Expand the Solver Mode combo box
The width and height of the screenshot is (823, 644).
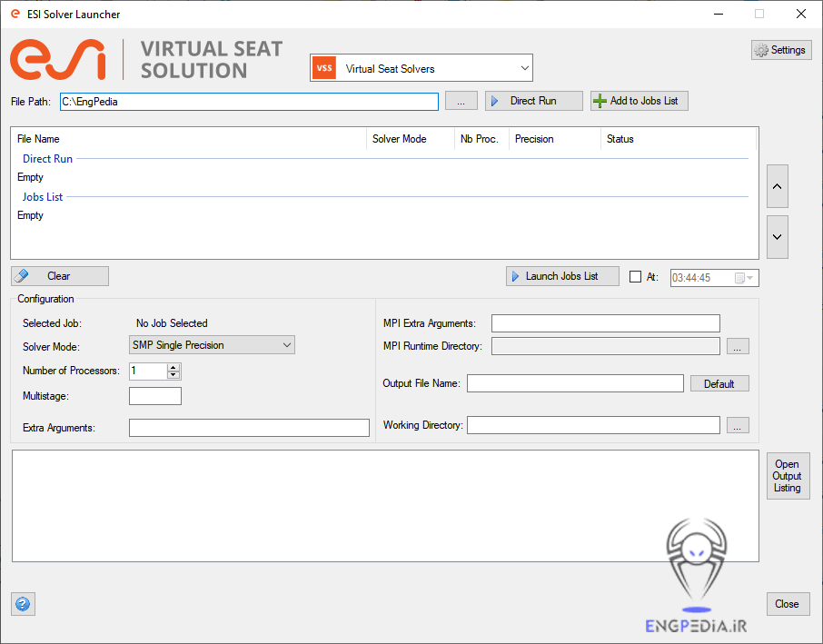212,345
